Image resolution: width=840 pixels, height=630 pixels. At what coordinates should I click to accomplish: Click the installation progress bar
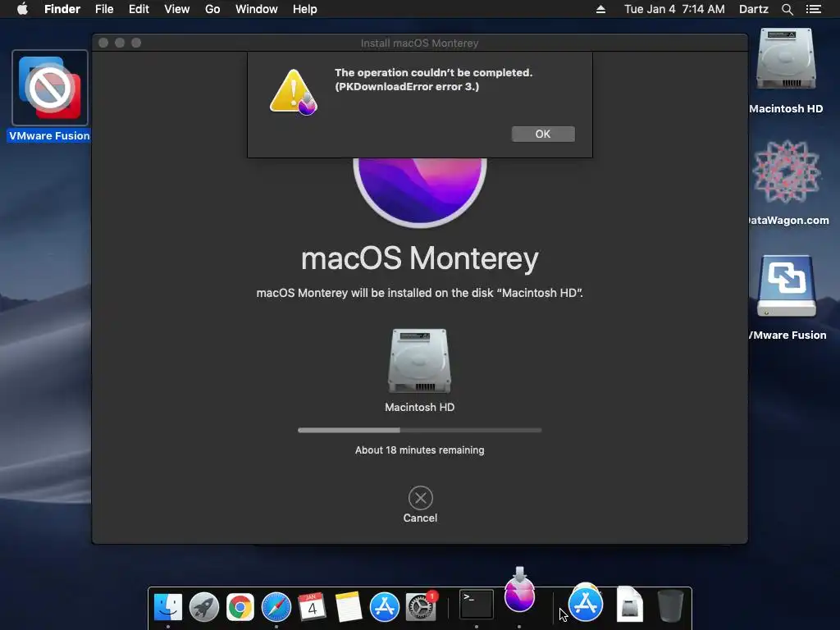point(419,430)
